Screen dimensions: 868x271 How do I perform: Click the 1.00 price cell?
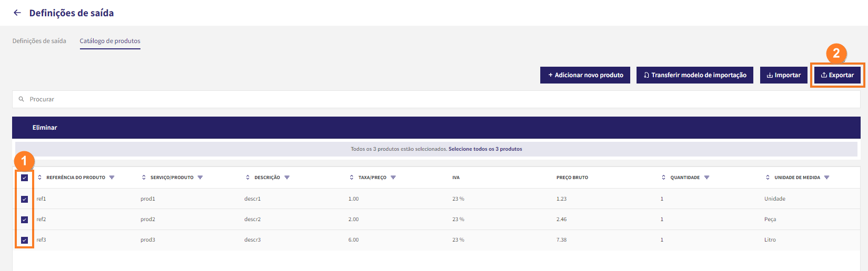[x=354, y=199]
